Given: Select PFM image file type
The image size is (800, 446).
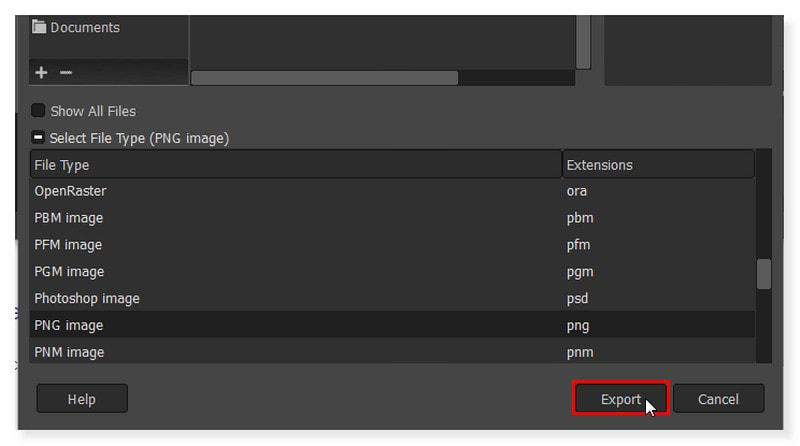Looking at the screenshot, I should click(x=68, y=245).
